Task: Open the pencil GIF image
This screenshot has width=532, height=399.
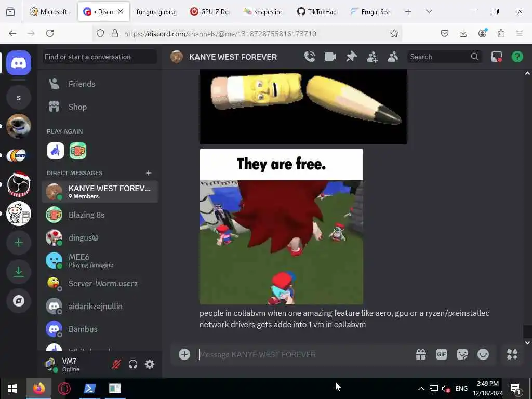Action: tap(303, 107)
